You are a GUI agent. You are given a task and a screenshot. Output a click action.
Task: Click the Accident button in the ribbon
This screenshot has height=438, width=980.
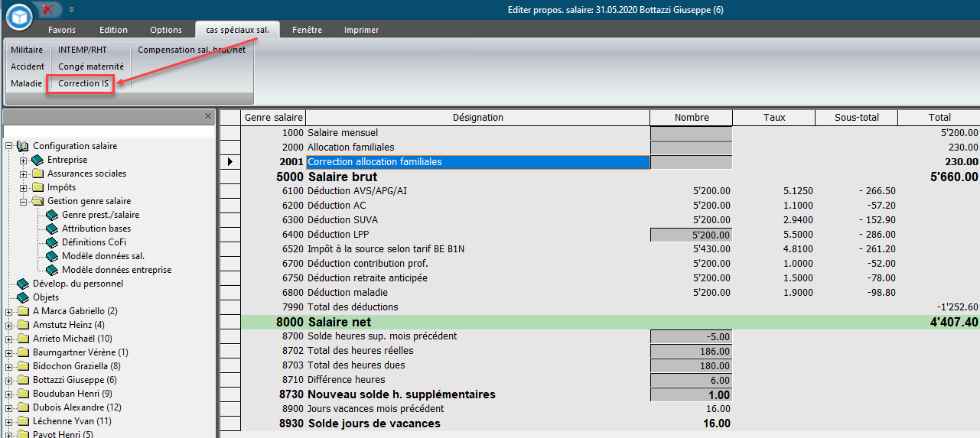28,67
